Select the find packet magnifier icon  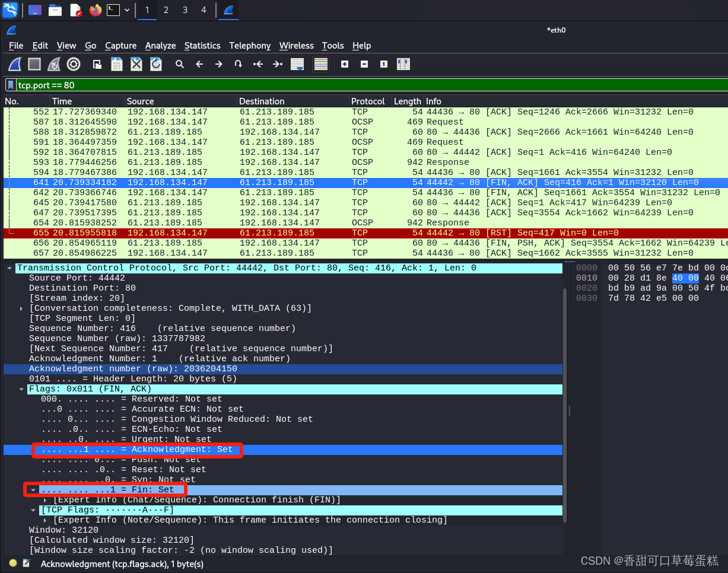click(180, 64)
